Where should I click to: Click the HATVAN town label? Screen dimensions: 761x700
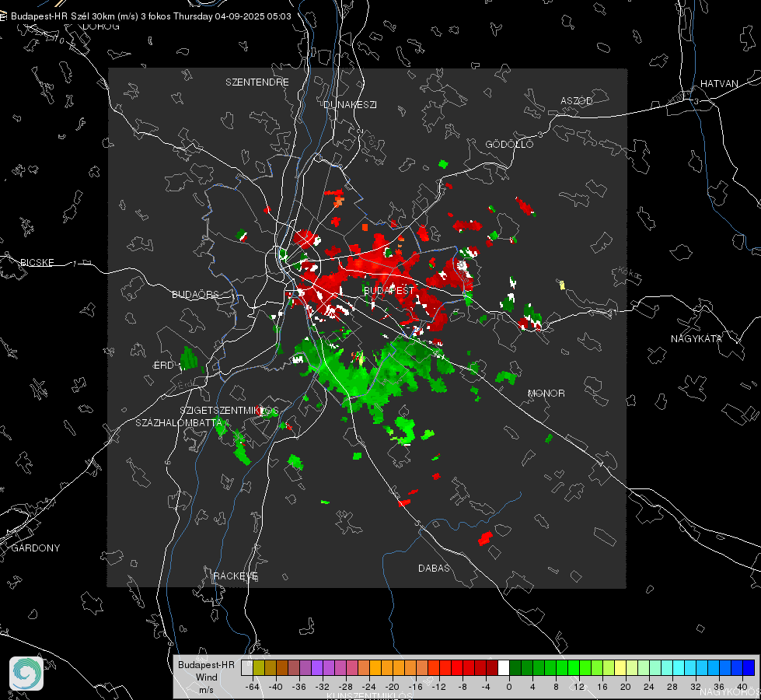click(719, 84)
